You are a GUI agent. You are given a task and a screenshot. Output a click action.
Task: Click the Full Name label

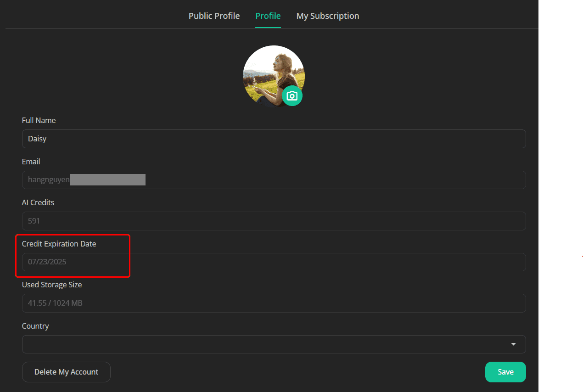[39, 120]
